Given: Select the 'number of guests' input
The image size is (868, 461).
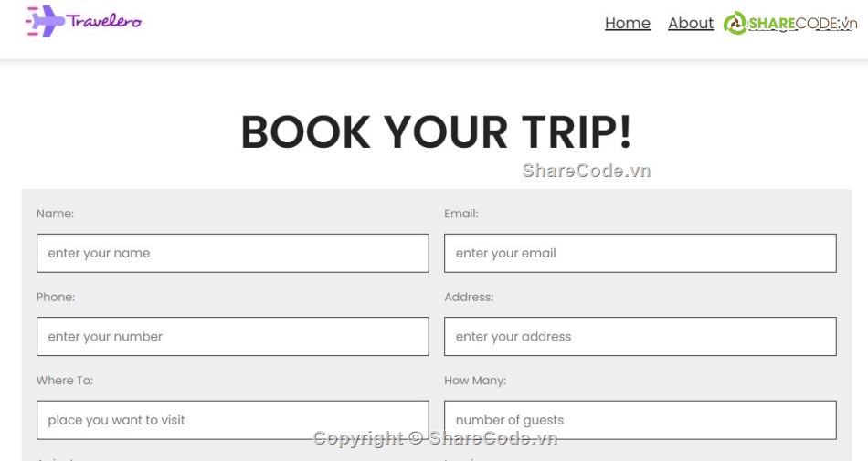Looking at the screenshot, I should click(640, 420).
